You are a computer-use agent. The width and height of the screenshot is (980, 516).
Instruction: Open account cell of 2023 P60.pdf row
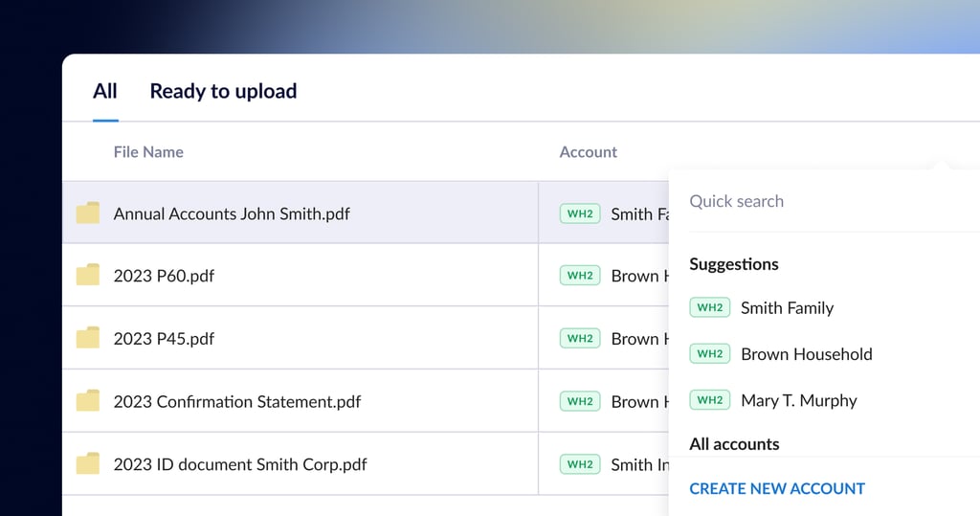coord(612,276)
